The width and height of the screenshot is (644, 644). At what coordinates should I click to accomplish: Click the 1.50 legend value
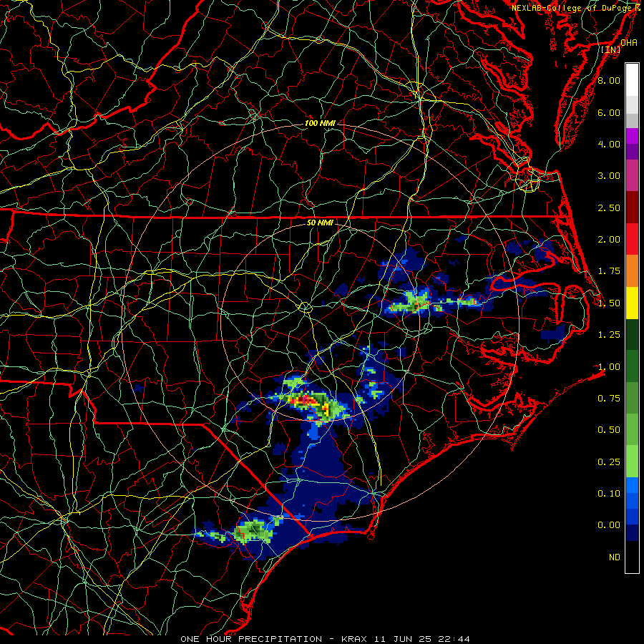point(609,303)
